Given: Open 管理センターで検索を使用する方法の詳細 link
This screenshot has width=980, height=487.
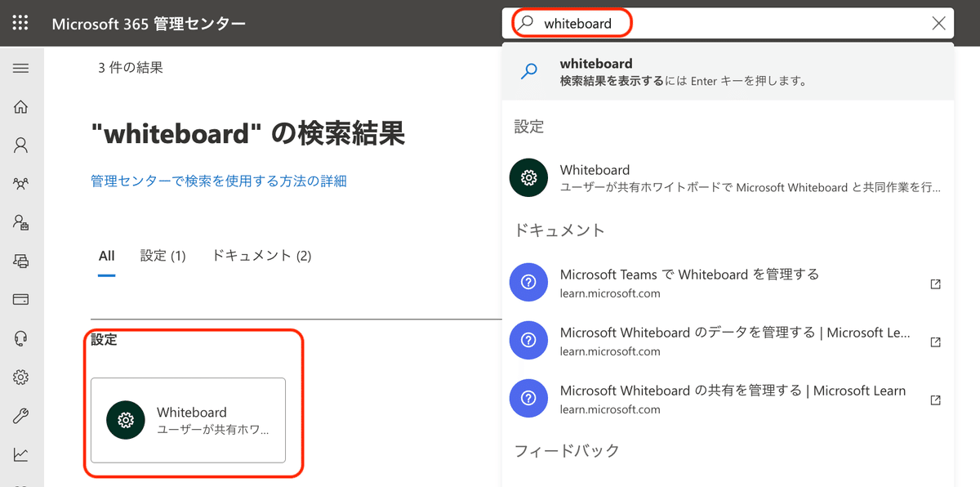Looking at the screenshot, I should [x=219, y=181].
